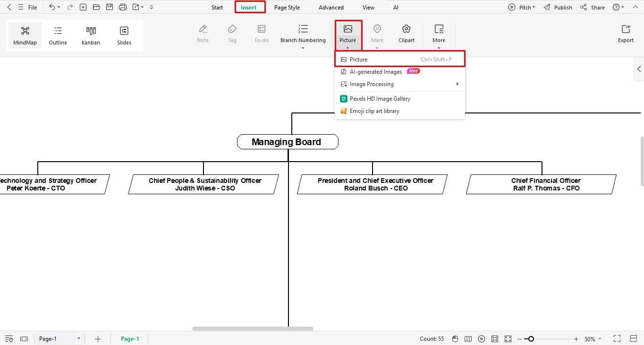This screenshot has width=644, height=345.
Task: Switch to the Start tab
Action: tap(217, 7)
